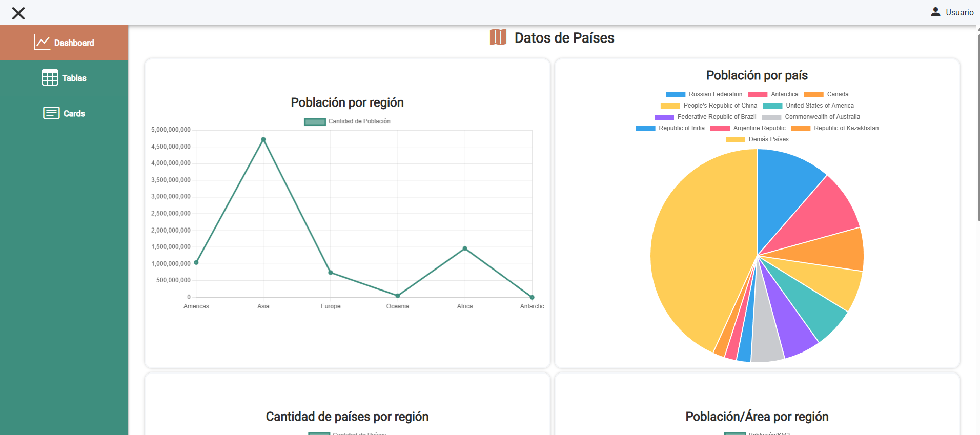Close the sidebar with the X icon
Viewport: 980px width, 435px height.
[18, 13]
